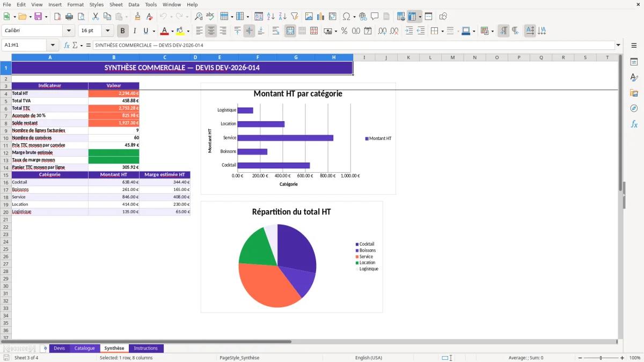Click the zoom slider in status bar

coord(601,358)
